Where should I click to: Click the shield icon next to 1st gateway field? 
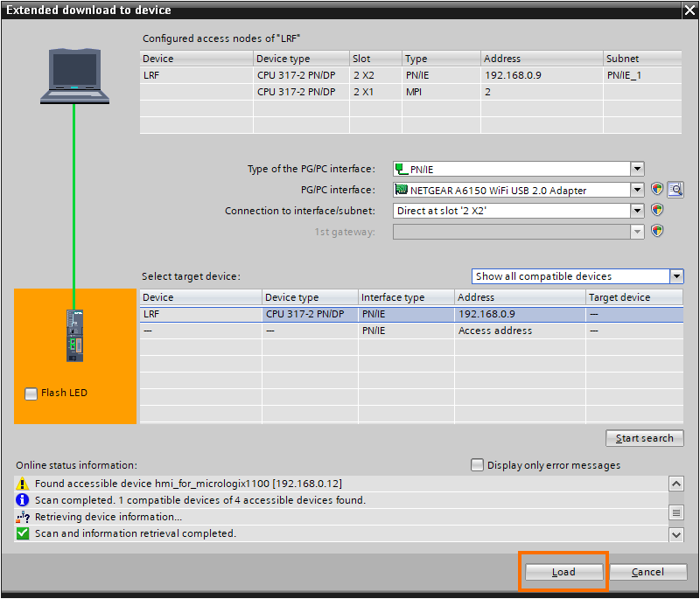(657, 231)
